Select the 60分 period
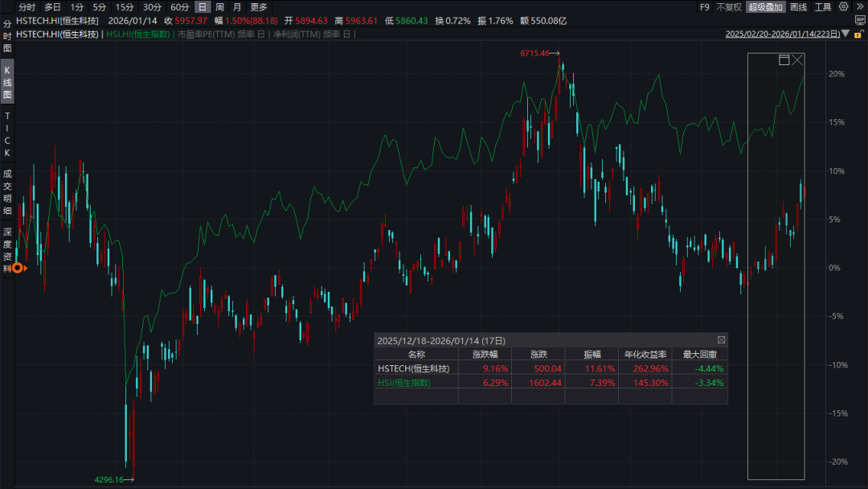868x489 pixels. [179, 7]
